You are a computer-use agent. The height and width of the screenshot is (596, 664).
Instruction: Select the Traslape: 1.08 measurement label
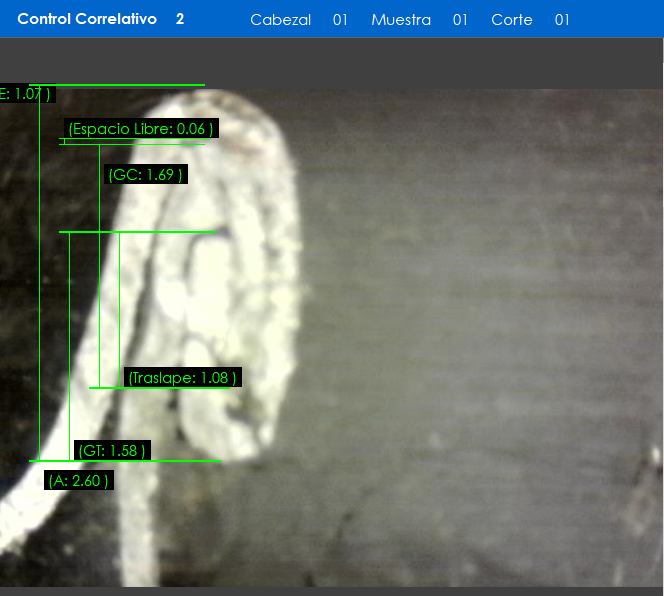point(183,378)
